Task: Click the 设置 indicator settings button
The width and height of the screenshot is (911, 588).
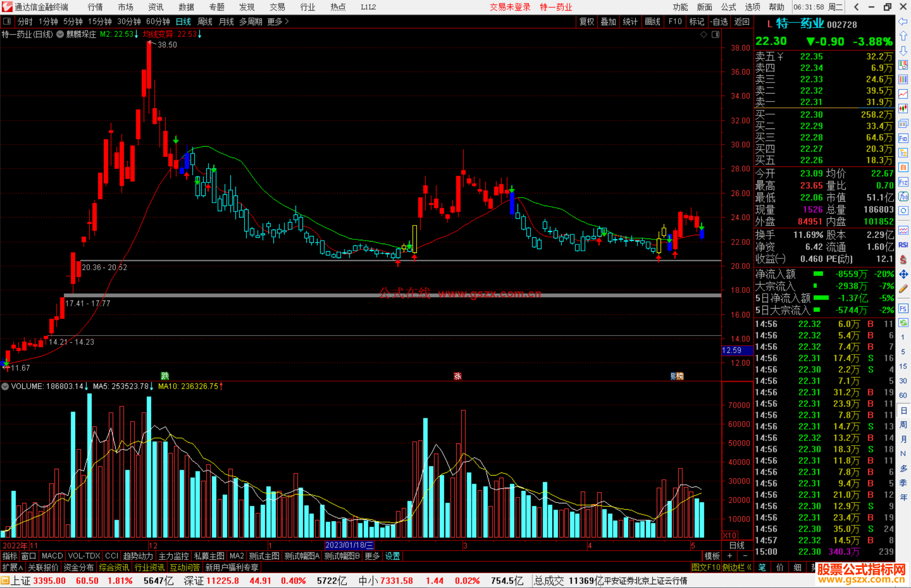Action: click(x=392, y=556)
